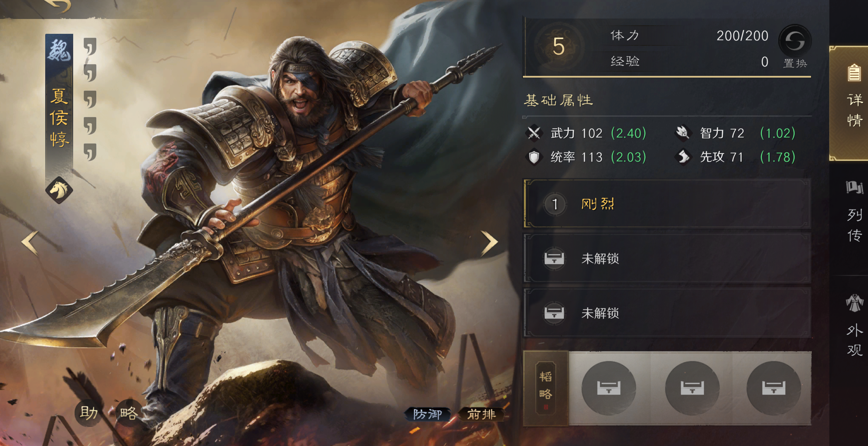Click the 助 round button
The image size is (868, 446).
89,413
